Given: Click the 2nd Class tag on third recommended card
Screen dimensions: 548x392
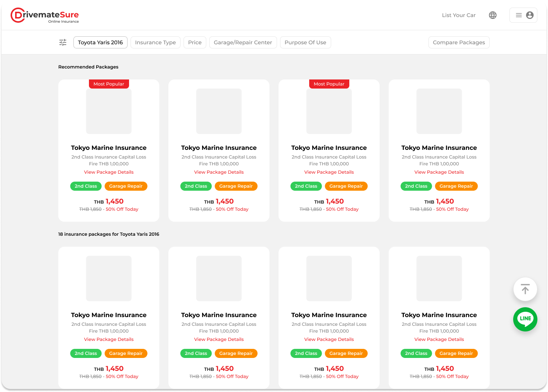Looking at the screenshot, I should point(306,186).
